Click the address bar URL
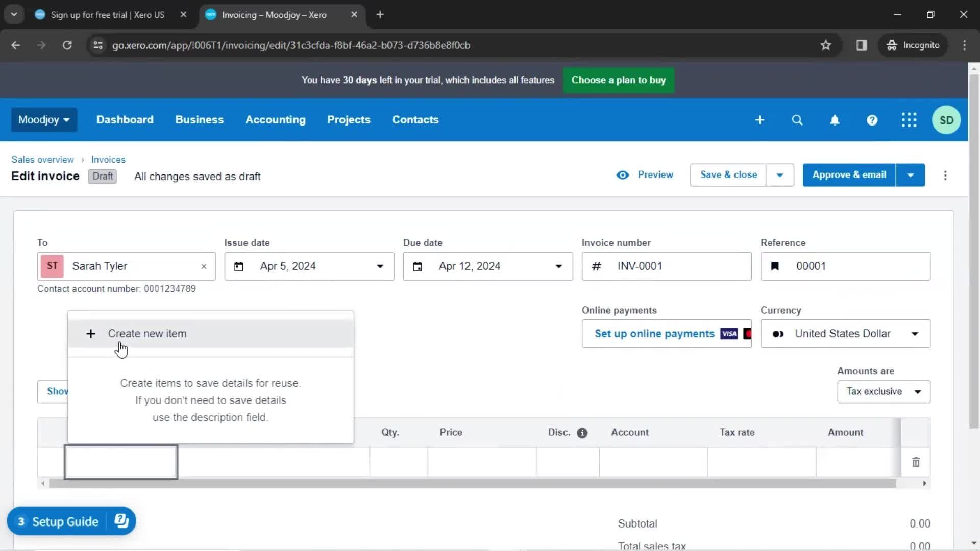The height and width of the screenshot is (551, 980). pos(291,45)
